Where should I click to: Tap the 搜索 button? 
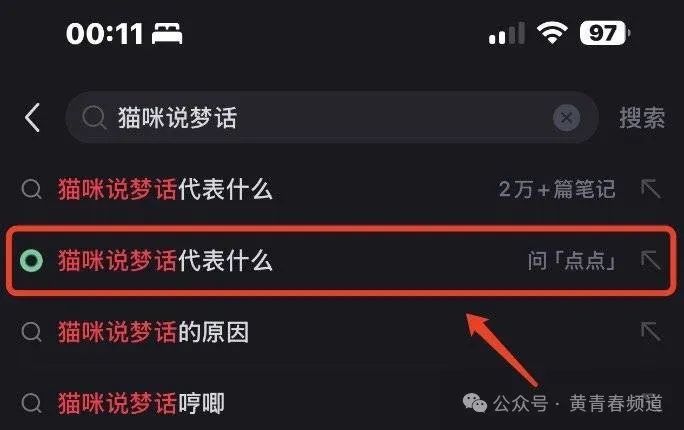[642, 117]
